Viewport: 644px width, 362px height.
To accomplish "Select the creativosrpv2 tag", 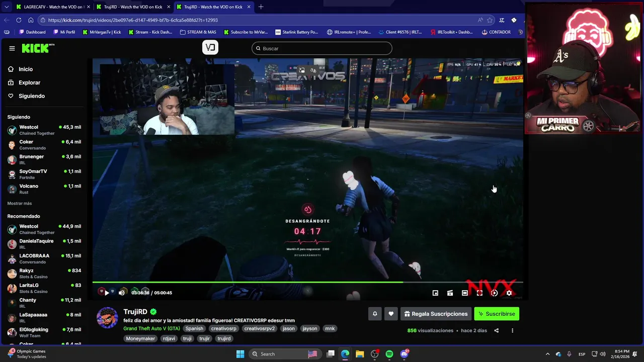I will tap(260, 328).
